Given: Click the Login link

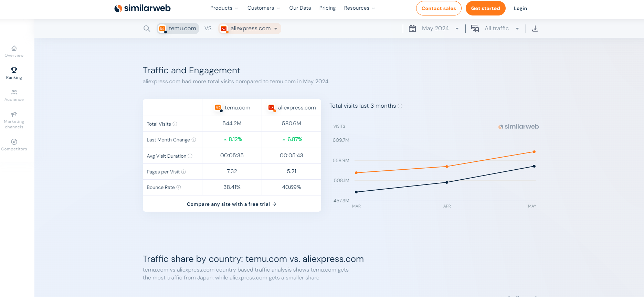Looking at the screenshot, I should click(520, 8).
